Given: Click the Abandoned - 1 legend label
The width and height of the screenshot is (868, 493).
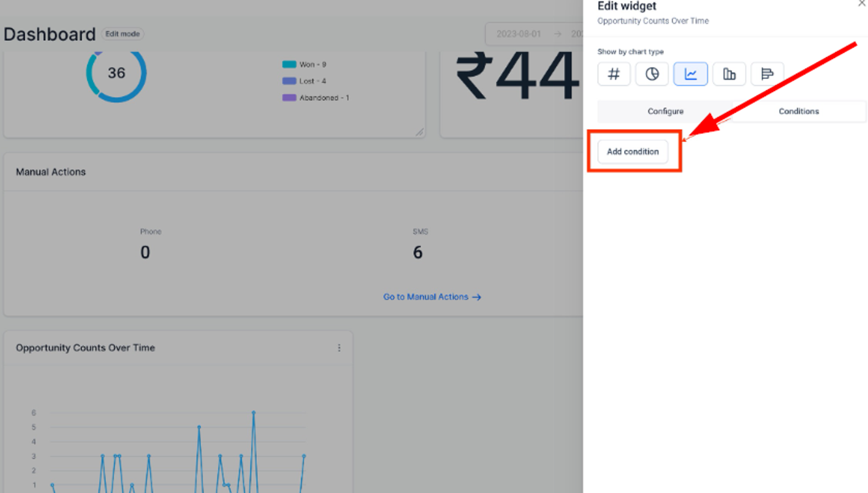Looking at the screenshot, I should tap(324, 98).
